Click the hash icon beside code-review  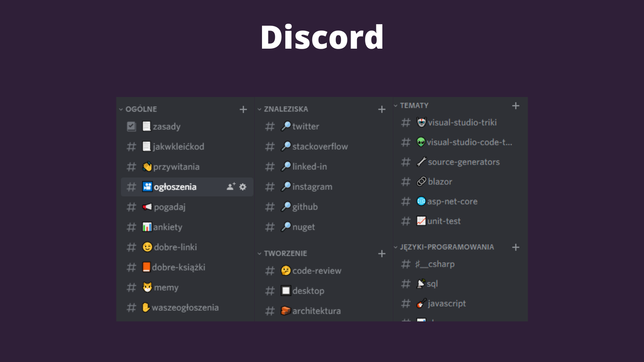[270, 271]
